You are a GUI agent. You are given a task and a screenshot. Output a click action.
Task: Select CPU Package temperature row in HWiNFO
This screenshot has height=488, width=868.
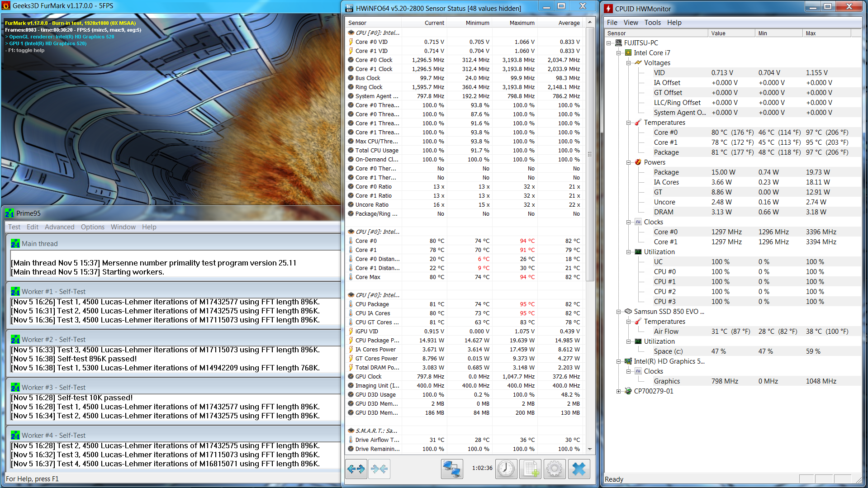point(465,304)
